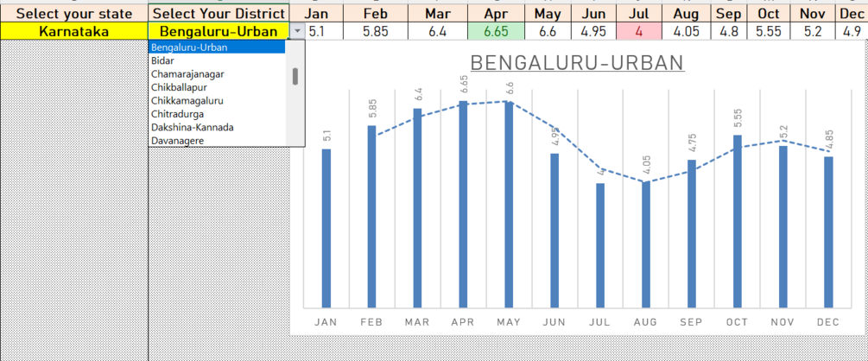Select the Dec header cell
The width and height of the screenshot is (868, 361).
851,14
